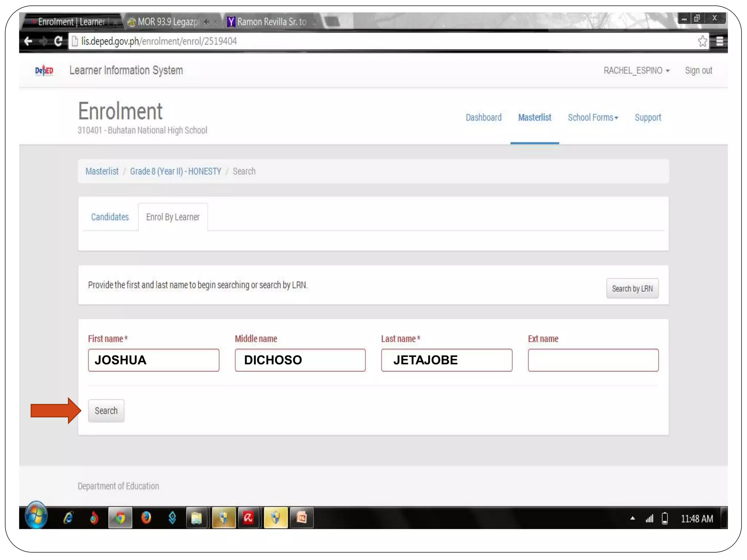Bookmark page with the star icon
747x560 pixels.
[x=702, y=41]
